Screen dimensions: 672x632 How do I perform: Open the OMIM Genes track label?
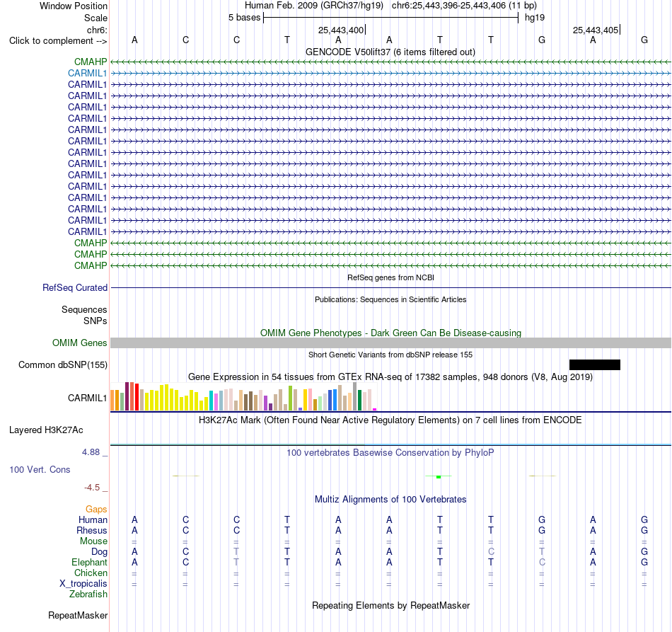(79, 343)
